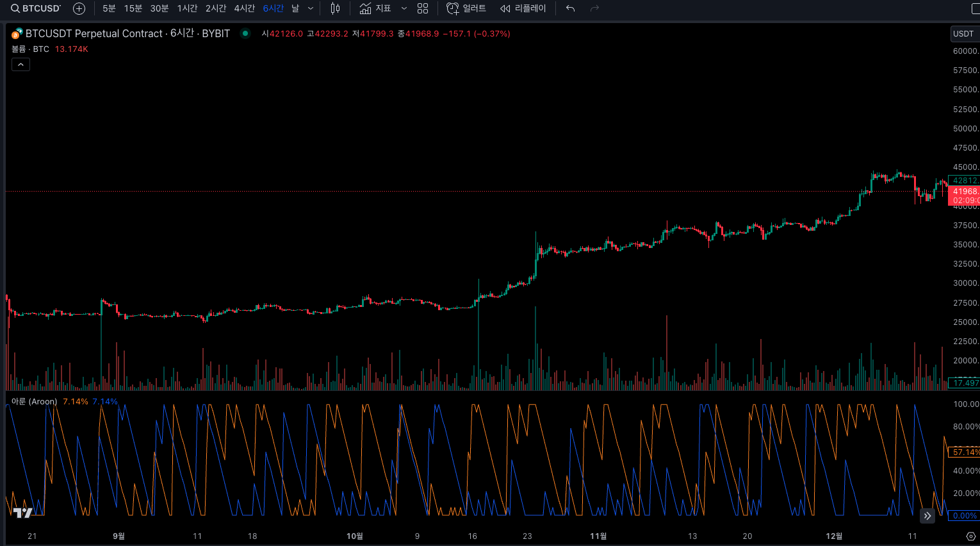Image resolution: width=980 pixels, height=546 pixels.
Task: Open chart settings hexagon gear icon
Action: (970, 536)
